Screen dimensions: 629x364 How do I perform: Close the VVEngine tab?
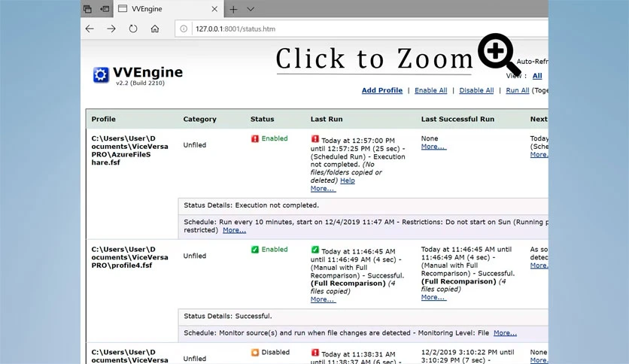[x=214, y=9]
